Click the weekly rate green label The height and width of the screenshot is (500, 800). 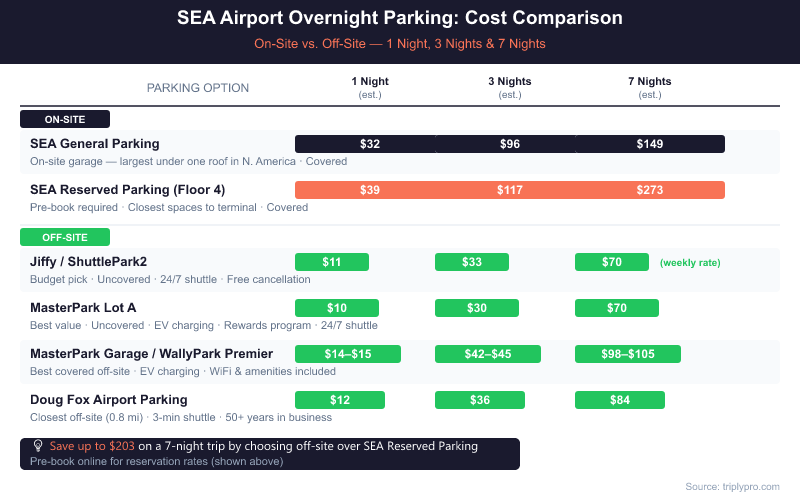(x=690, y=263)
